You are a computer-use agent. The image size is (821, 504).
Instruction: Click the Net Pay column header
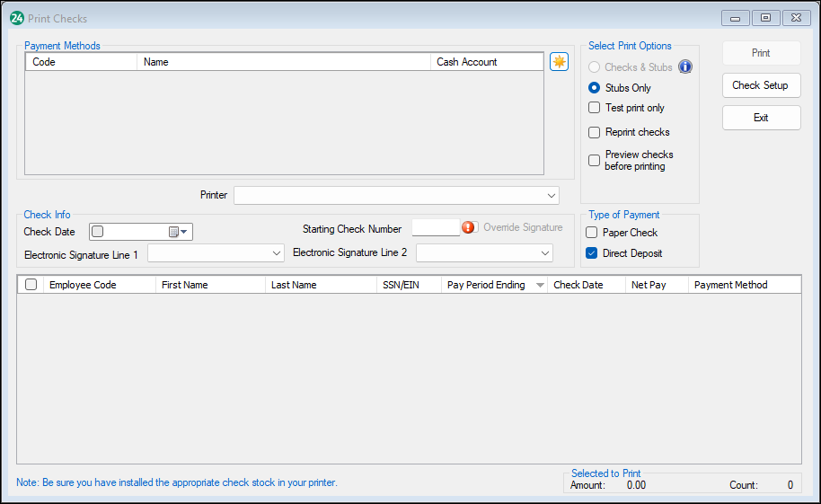(x=649, y=285)
